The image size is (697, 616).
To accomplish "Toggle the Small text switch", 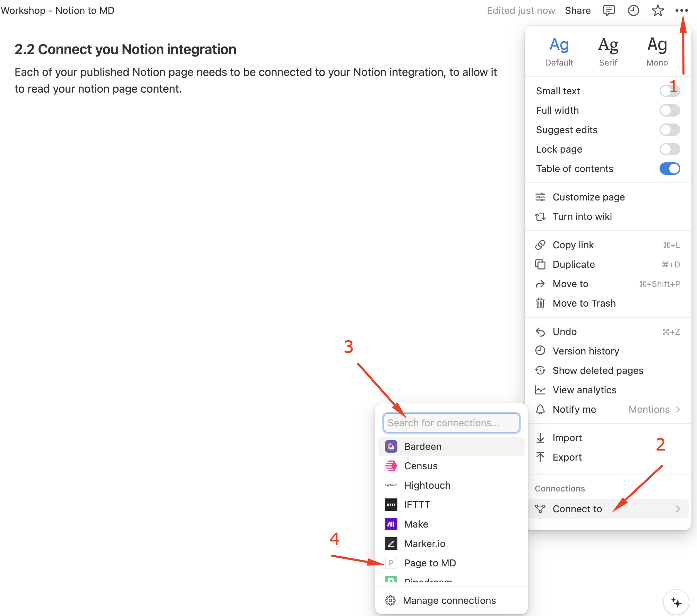I will 669,91.
